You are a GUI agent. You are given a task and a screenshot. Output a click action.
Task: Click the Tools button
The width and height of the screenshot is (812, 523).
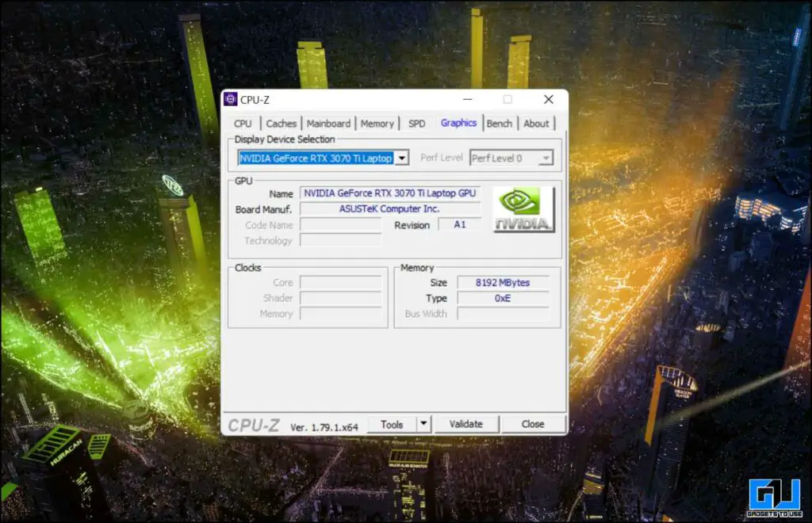(x=392, y=424)
